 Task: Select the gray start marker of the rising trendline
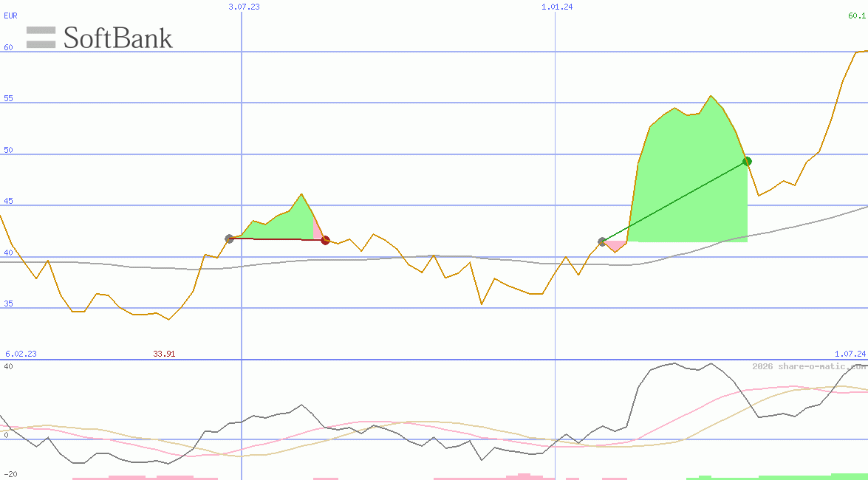click(x=601, y=241)
